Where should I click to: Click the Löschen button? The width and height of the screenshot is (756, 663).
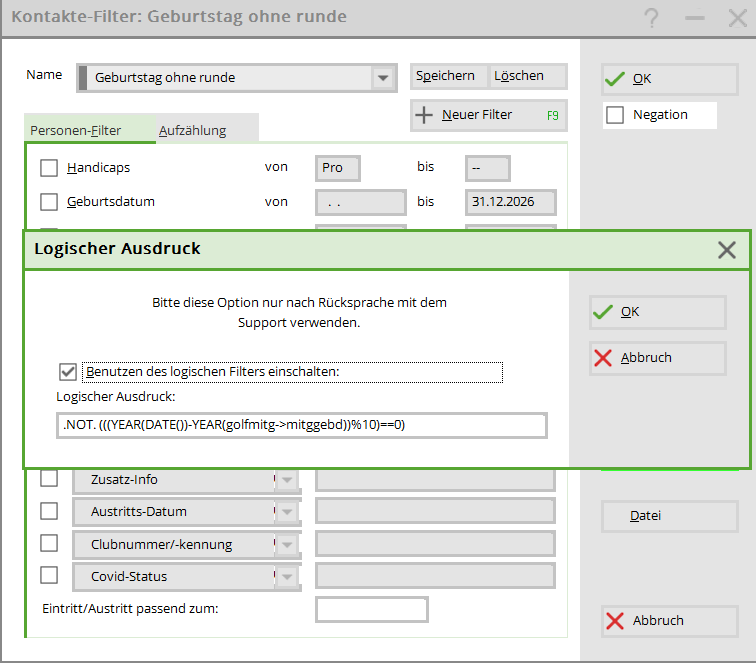point(519,76)
